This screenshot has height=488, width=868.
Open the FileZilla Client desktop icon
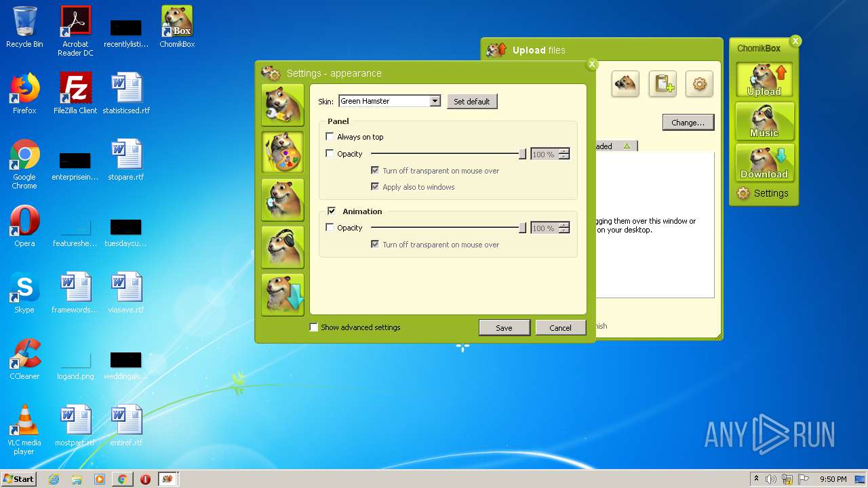pyautogui.click(x=75, y=94)
